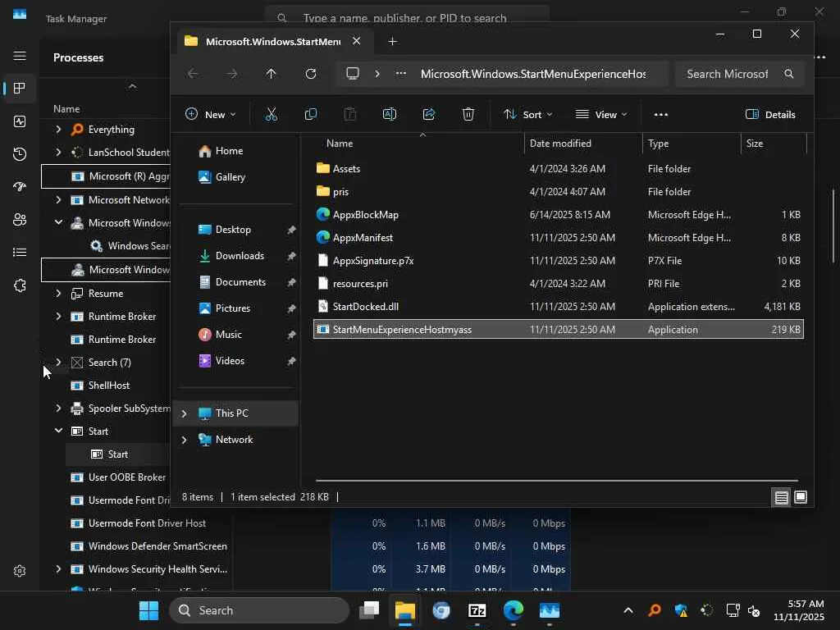Select the StartDocked.dll file
This screenshot has height=630, width=840.
[366, 307]
